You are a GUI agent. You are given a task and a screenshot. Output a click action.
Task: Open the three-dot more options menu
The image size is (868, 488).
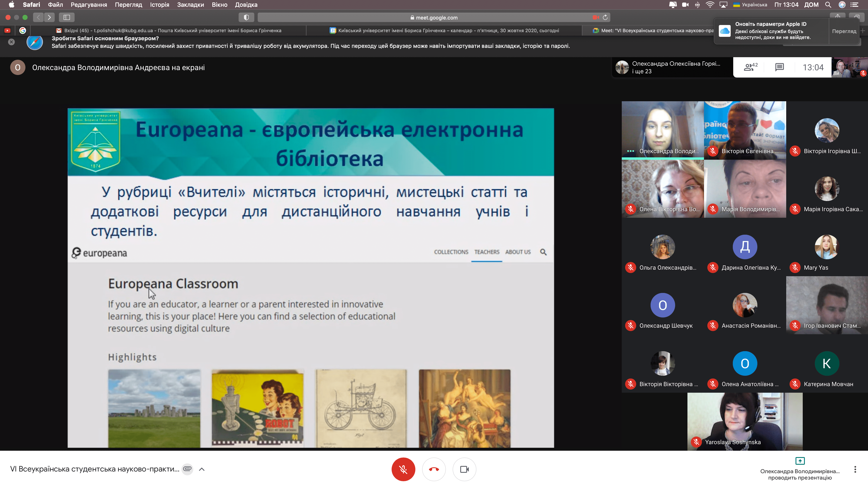coord(855,469)
